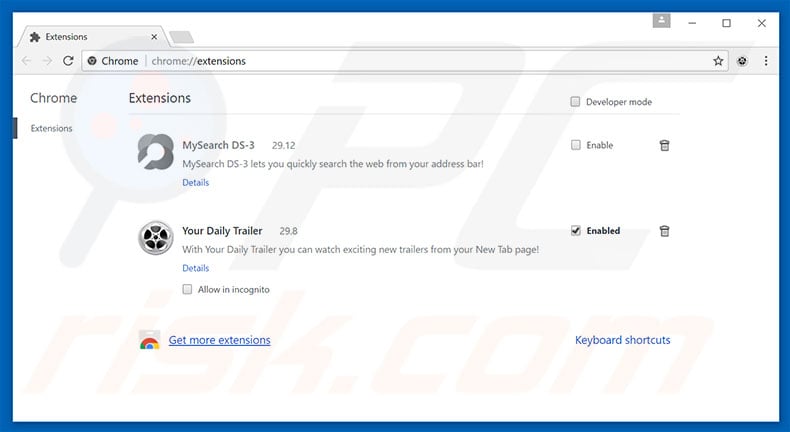Image resolution: width=790 pixels, height=432 pixels.
Task: Open the Get more extensions link
Action: [x=220, y=340]
